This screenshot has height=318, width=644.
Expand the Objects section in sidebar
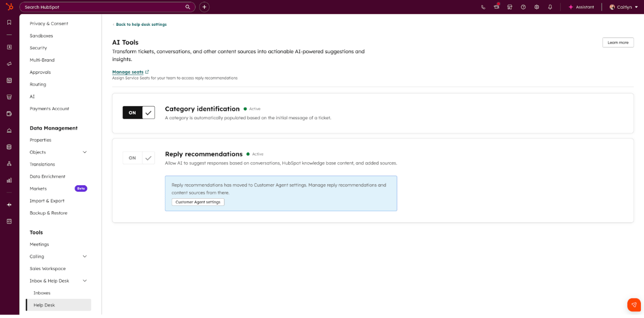[x=85, y=152]
